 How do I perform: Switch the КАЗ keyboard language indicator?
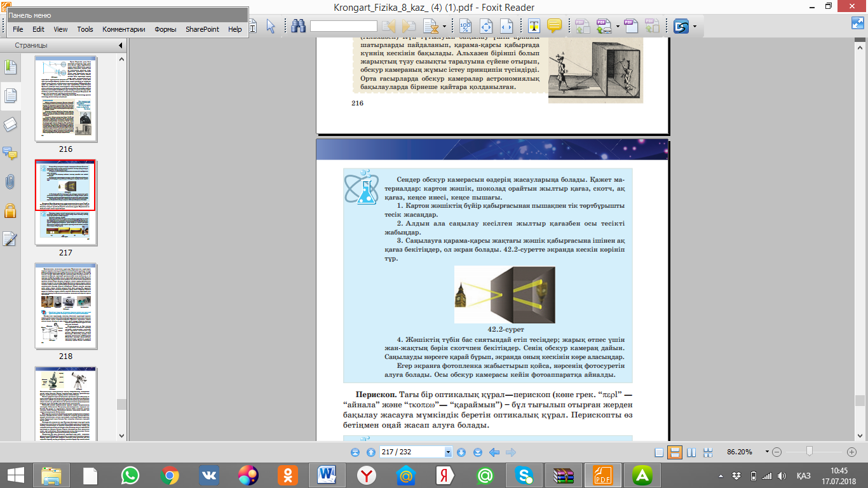click(x=803, y=475)
